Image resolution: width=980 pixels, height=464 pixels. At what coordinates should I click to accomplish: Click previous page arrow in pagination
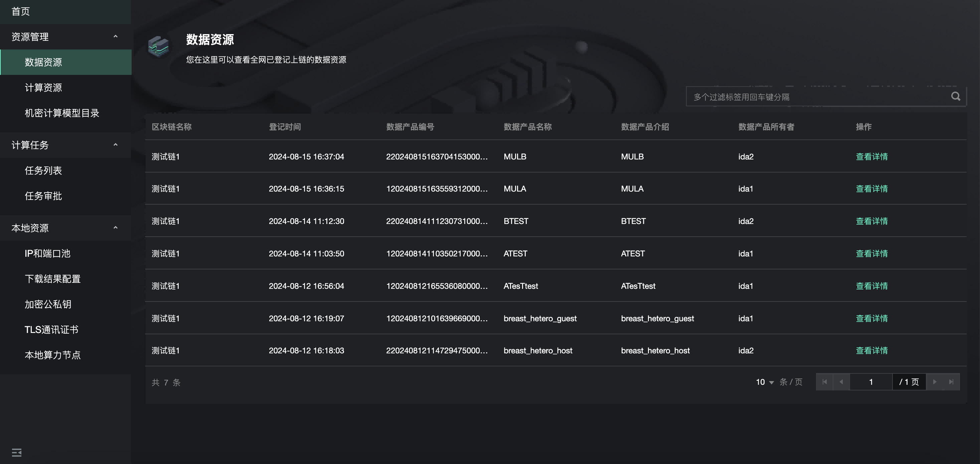(x=841, y=382)
